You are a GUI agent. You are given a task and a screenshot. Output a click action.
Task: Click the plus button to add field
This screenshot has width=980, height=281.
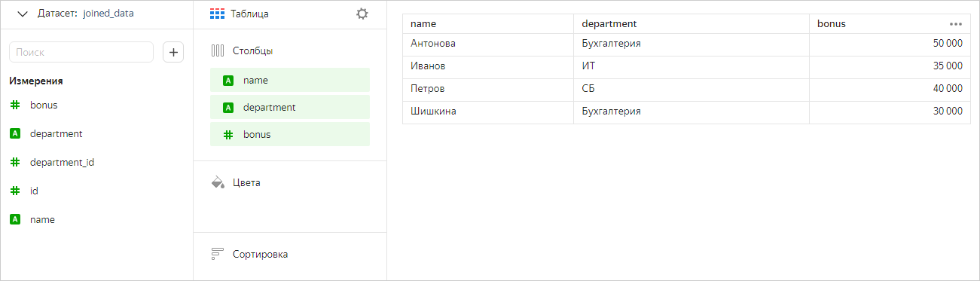[173, 52]
